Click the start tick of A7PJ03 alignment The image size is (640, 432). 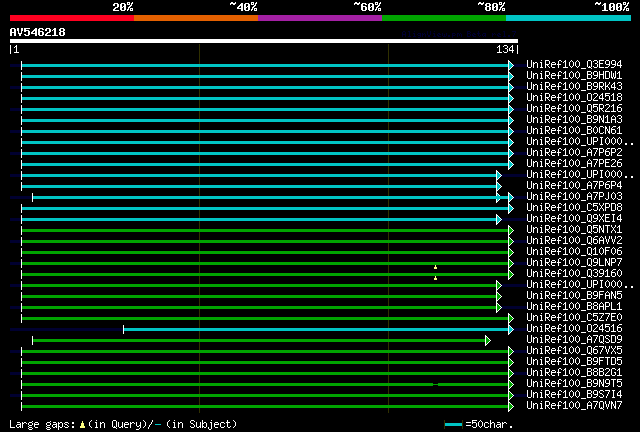point(33,197)
